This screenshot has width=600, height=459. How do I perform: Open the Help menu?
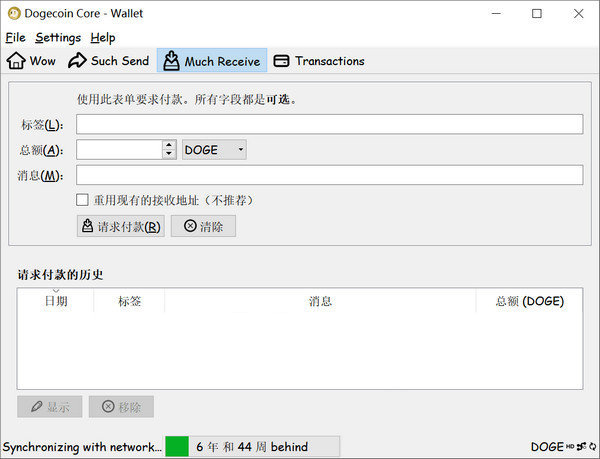(103, 37)
